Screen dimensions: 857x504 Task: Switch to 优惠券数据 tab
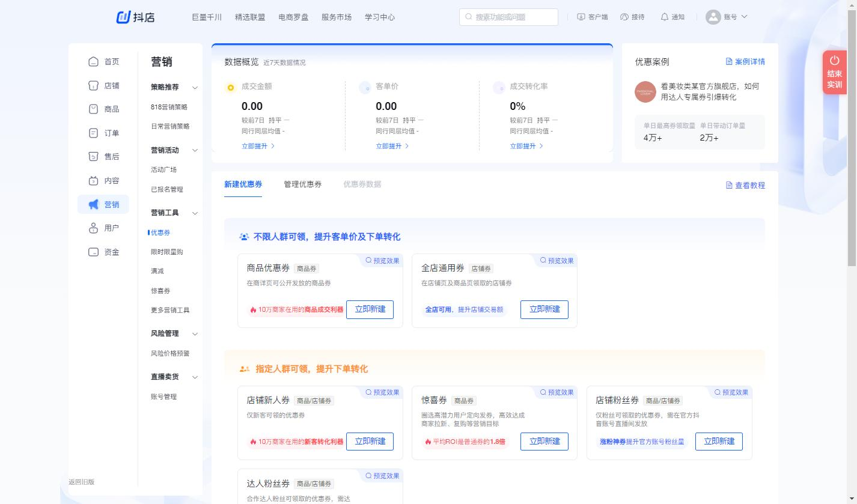pyautogui.click(x=362, y=184)
